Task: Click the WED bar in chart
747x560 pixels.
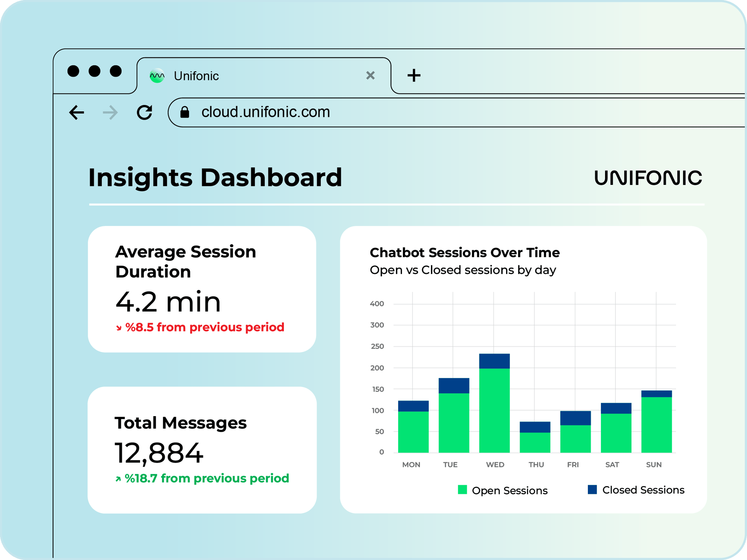Action: (x=495, y=403)
